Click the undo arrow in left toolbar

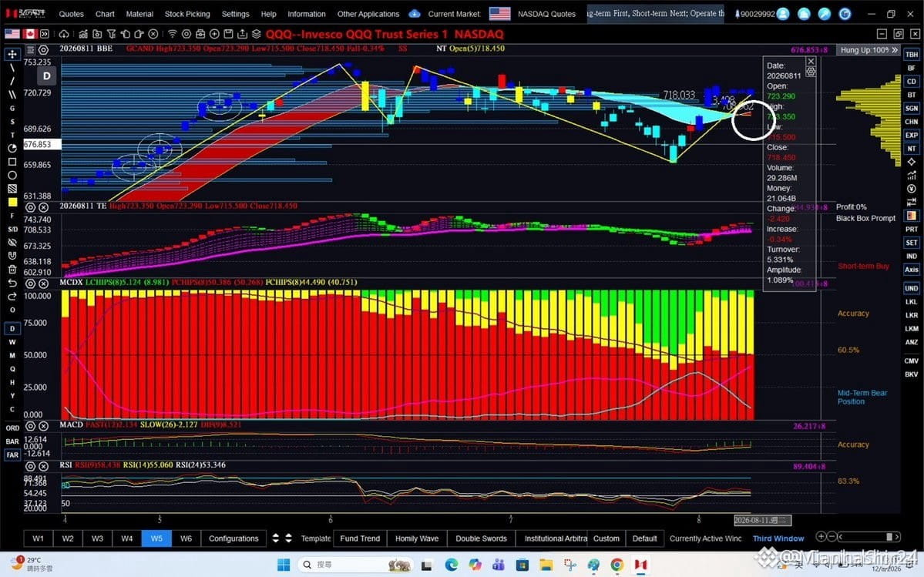(x=12, y=283)
